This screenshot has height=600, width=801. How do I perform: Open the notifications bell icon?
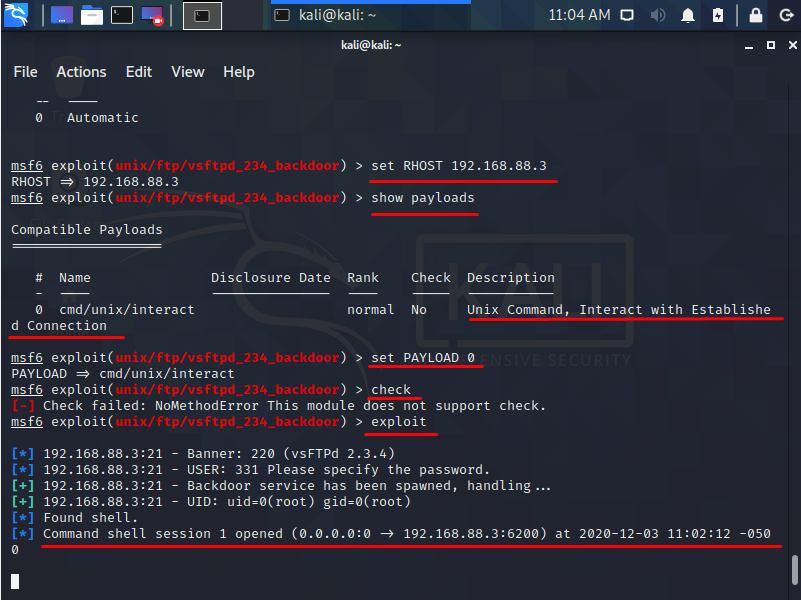pyautogui.click(x=688, y=15)
